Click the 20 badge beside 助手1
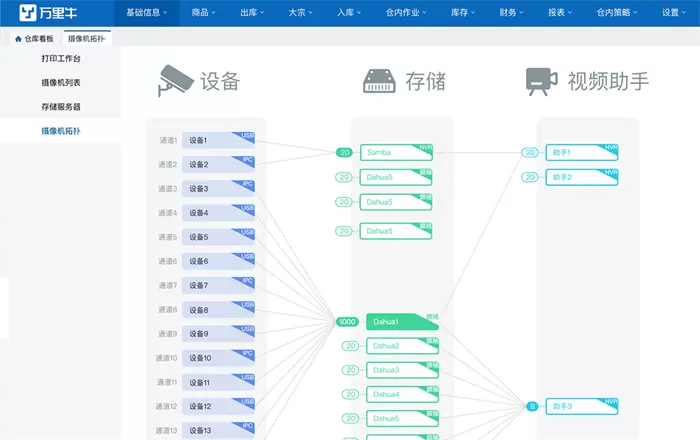700x440 pixels. pyautogui.click(x=530, y=153)
